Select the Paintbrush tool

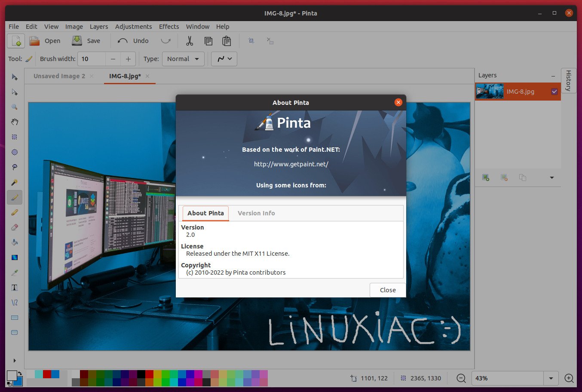click(x=15, y=197)
